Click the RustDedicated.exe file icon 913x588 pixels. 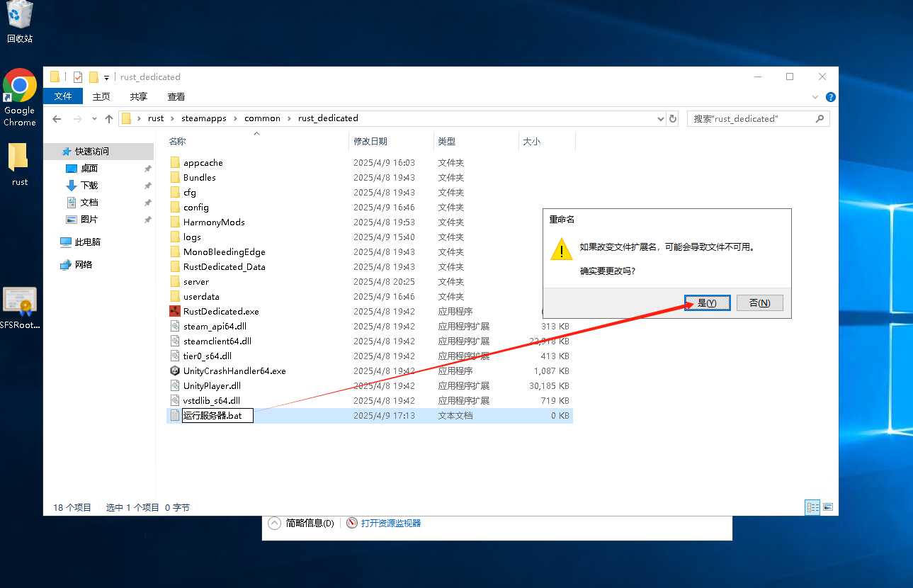point(176,311)
